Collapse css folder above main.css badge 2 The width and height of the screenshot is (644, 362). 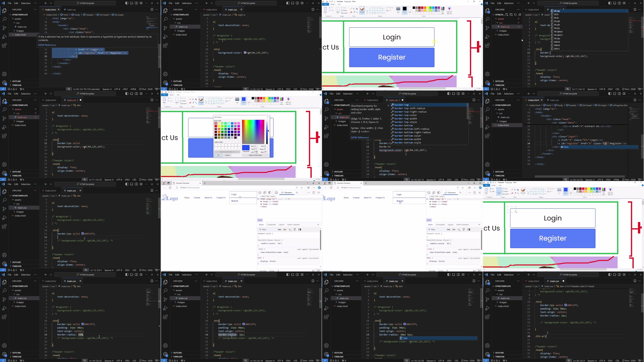click(x=18, y=113)
